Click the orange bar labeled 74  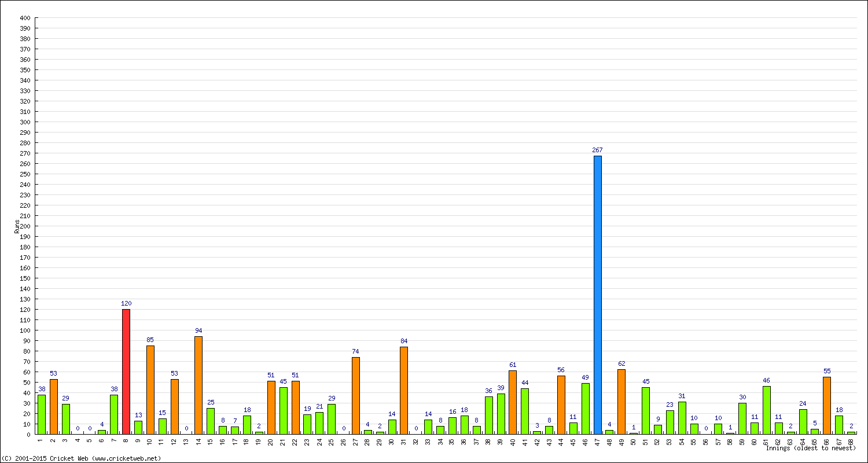click(x=356, y=395)
